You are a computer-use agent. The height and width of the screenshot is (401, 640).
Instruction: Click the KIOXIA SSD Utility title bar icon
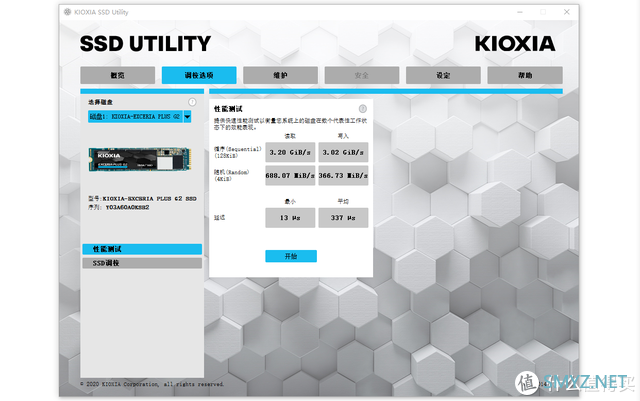pos(67,12)
